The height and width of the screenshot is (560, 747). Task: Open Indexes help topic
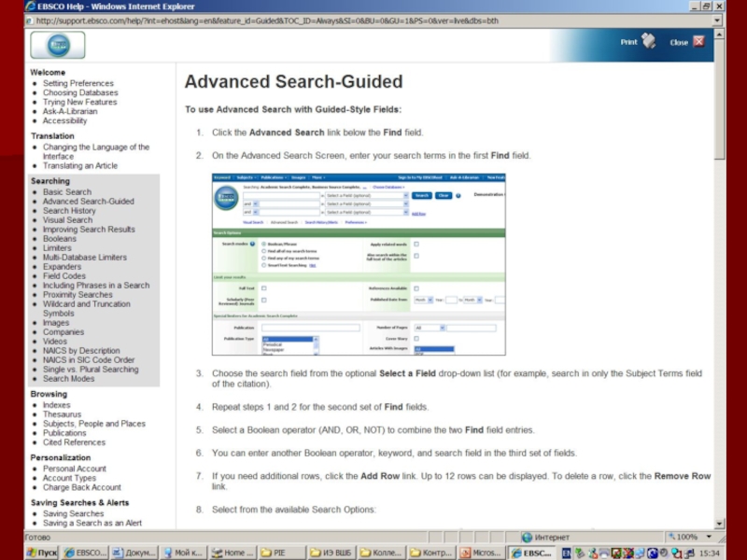coord(57,405)
